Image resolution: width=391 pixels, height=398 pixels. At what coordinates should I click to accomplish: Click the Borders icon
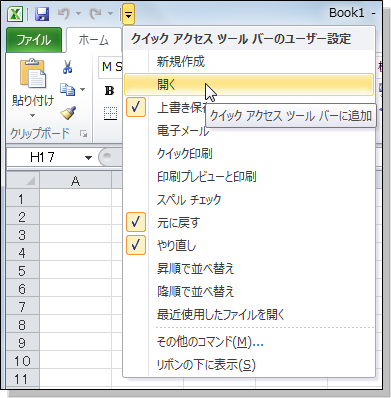[x=110, y=113]
